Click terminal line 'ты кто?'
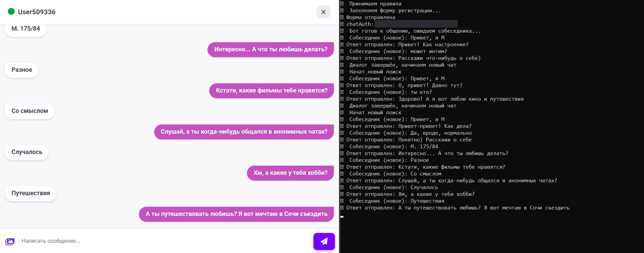Screen dimensions: 644x253 pos(386,92)
